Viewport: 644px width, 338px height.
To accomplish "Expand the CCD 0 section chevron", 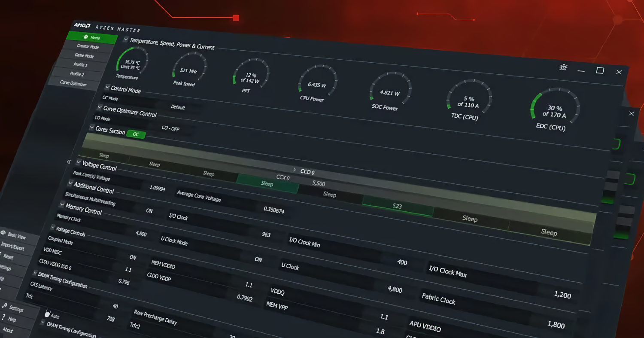I will pos(295,170).
